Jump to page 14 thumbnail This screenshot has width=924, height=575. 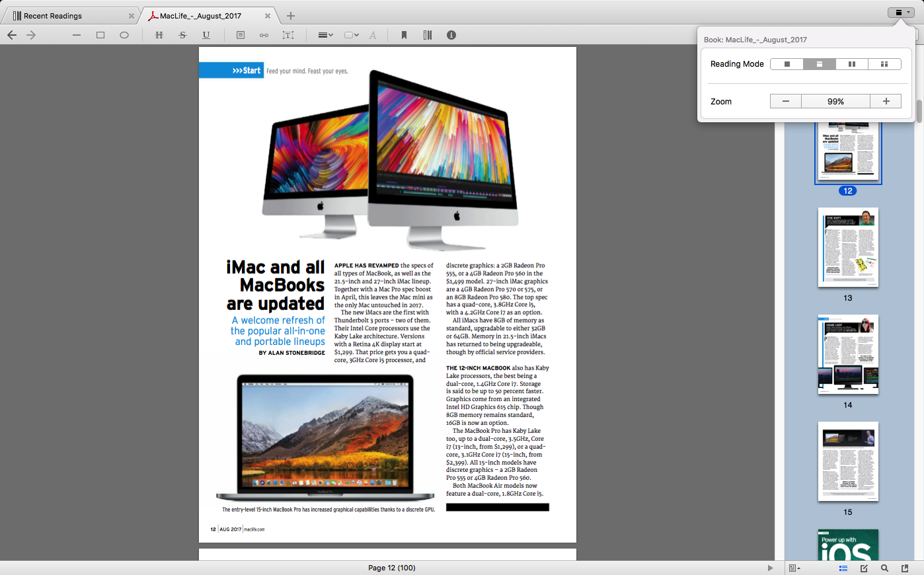tap(848, 354)
